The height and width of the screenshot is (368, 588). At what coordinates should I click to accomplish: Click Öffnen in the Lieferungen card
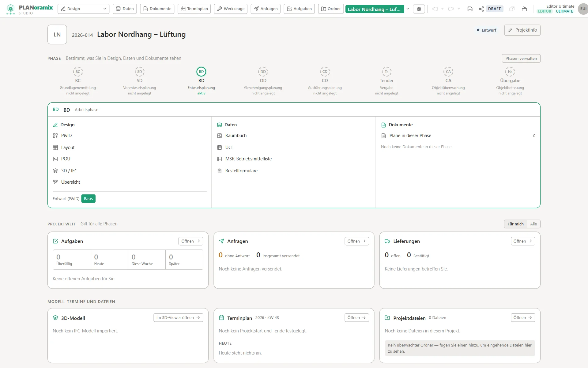pyautogui.click(x=523, y=241)
